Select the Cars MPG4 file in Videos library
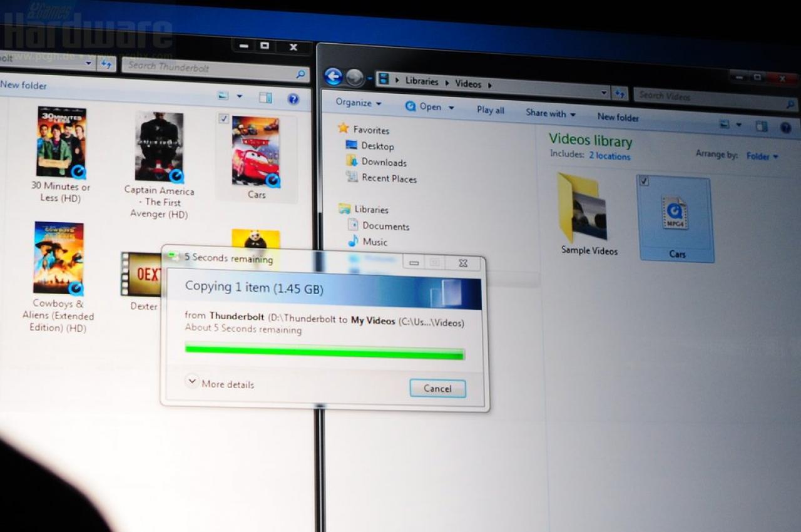Image resolution: width=801 pixels, height=532 pixels. [675, 219]
